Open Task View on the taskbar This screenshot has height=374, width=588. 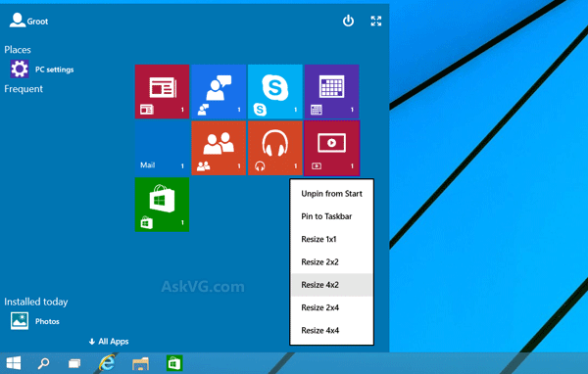click(x=74, y=363)
